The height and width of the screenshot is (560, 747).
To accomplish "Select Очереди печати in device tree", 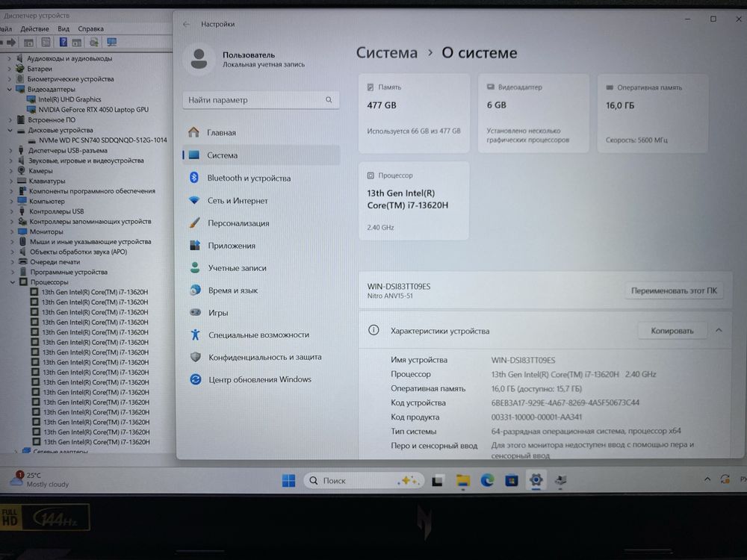I will (x=55, y=262).
